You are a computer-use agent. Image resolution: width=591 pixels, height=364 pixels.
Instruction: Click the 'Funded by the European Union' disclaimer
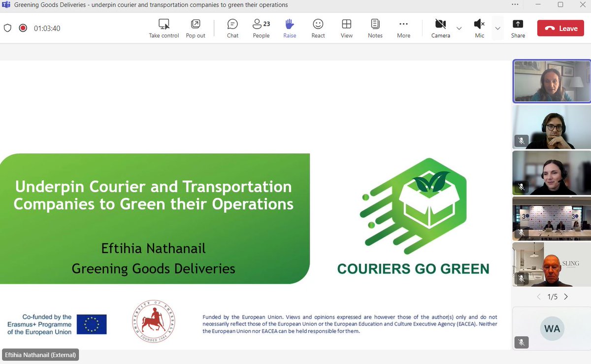pyautogui.click(x=350, y=324)
